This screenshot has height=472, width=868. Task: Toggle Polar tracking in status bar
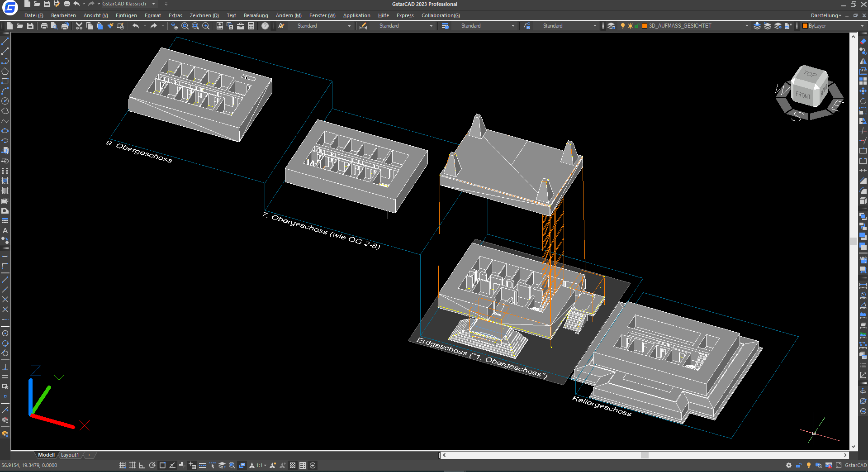152,465
